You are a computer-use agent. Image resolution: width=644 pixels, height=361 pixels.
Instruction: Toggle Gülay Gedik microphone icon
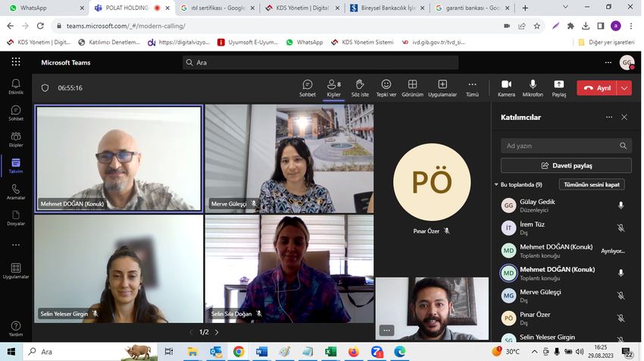point(621,206)
